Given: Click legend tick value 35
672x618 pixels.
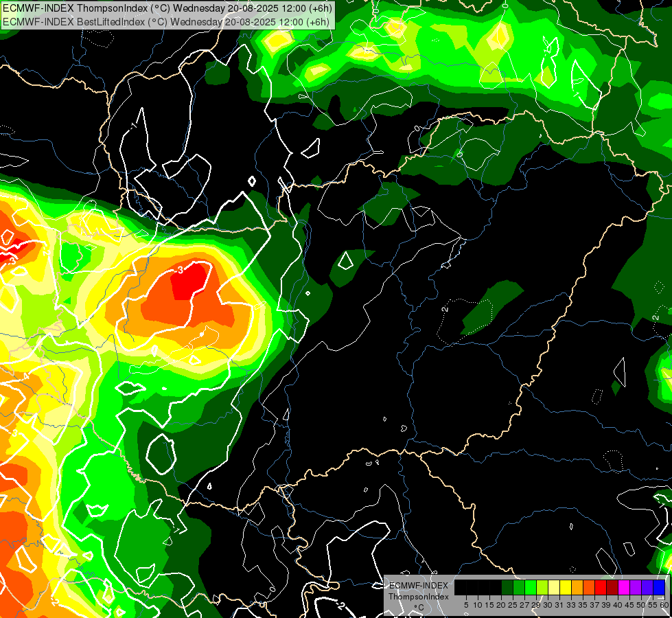Looking at the screenshot, I should pyautogui.click(x=583, y=605).
